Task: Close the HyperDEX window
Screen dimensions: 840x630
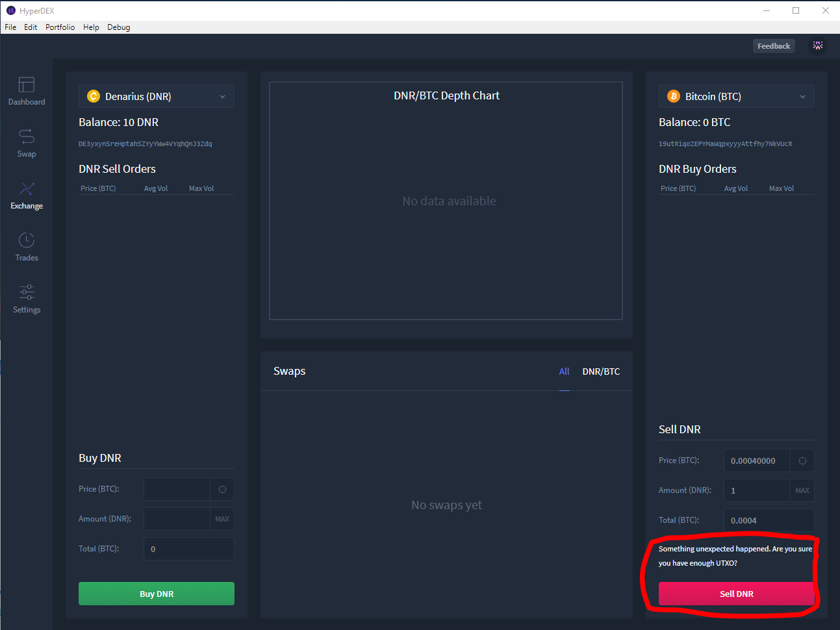Action: (x=825, y=10)
